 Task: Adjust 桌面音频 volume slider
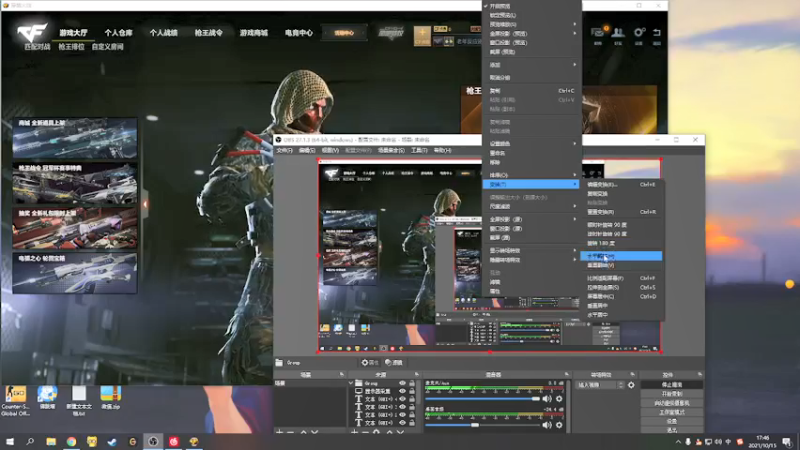point(482,424)
